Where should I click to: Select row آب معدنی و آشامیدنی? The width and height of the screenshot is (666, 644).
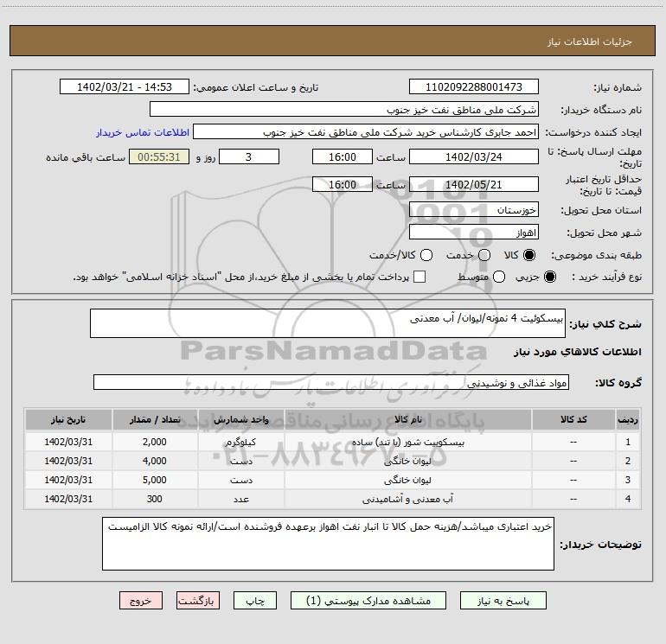point(333,500)
